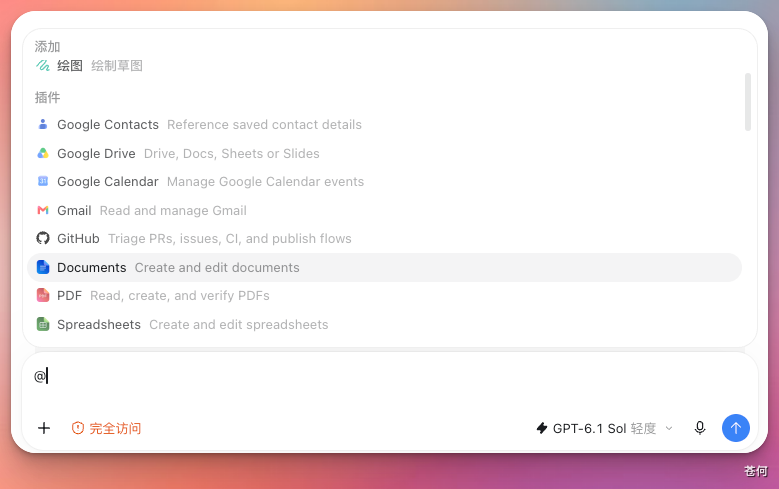Start voice input with microphone icon
Image resolution: width=779 pixels, height=489 pixels.
[x=700, y=428]
